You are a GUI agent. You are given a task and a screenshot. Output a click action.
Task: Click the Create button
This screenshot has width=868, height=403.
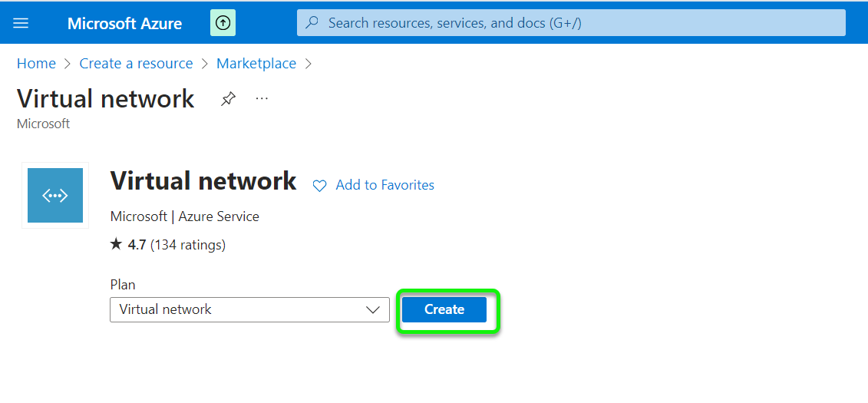[444, 309]
